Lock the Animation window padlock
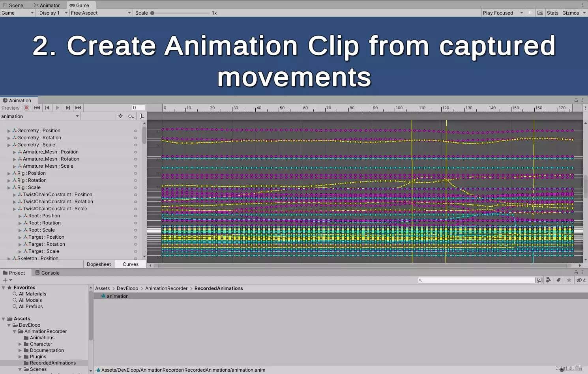588x374 pixels. coord(576,100)
